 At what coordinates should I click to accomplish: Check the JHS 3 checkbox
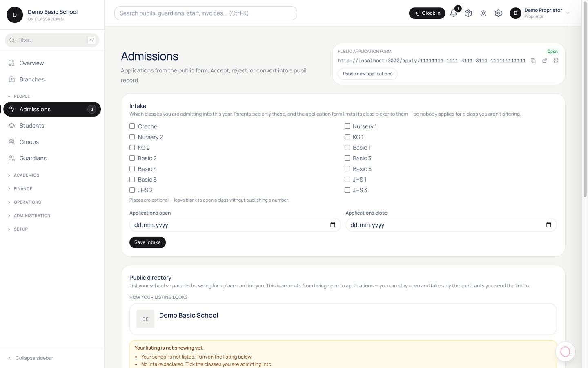pyautogui.click(x=347, y=190)
